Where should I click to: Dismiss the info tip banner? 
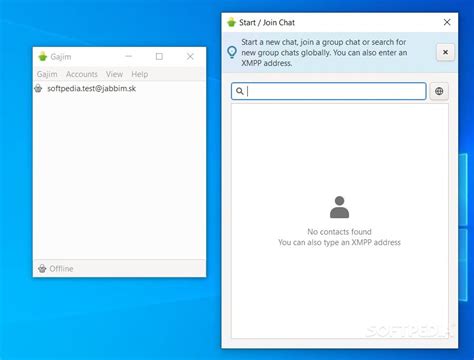(x=445, y=52)
